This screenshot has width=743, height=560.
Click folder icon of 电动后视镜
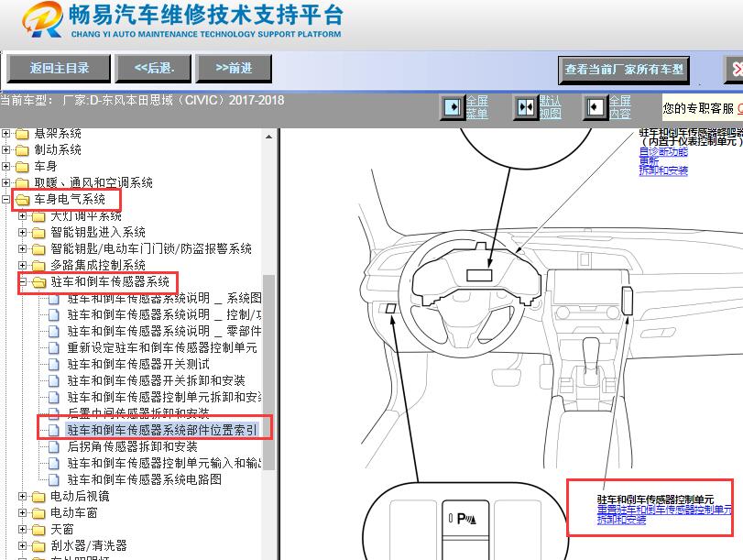[x=38, y=497]
